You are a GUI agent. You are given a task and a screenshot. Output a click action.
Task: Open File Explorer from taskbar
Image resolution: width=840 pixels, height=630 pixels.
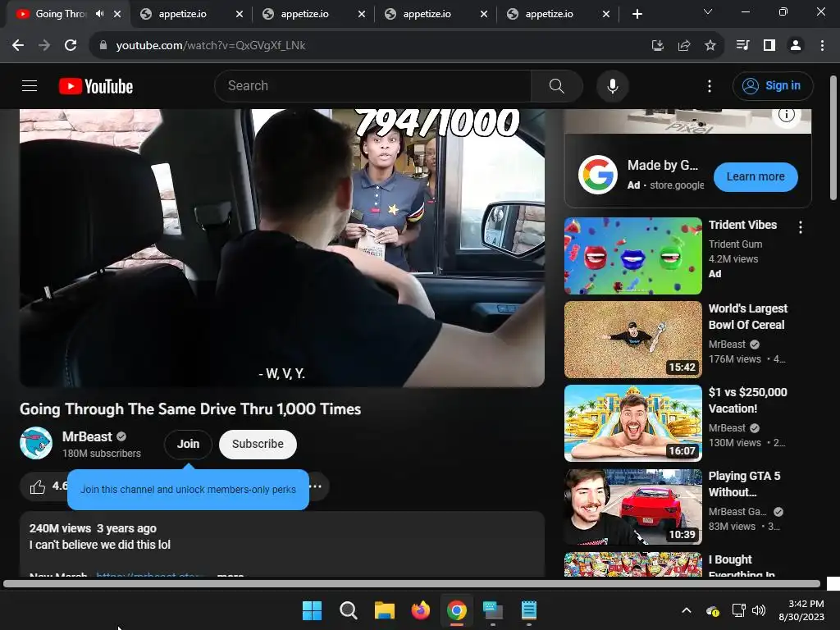(x=385, y=610)
